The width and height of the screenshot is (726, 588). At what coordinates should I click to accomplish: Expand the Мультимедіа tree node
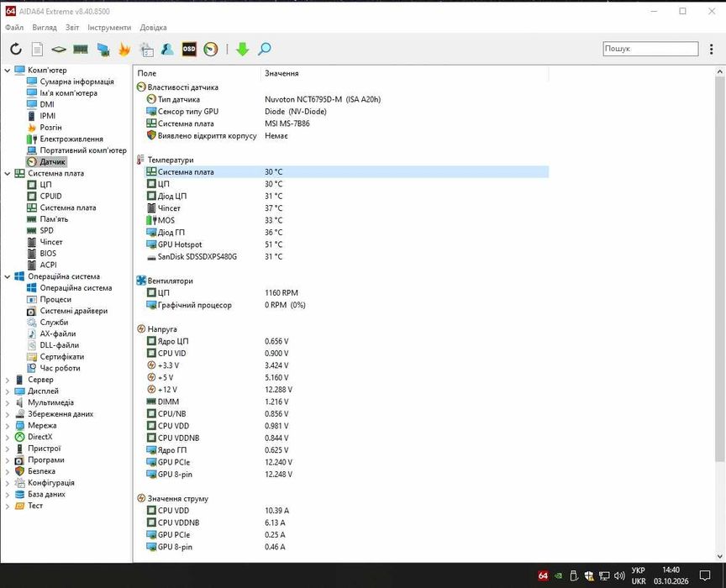8,403
